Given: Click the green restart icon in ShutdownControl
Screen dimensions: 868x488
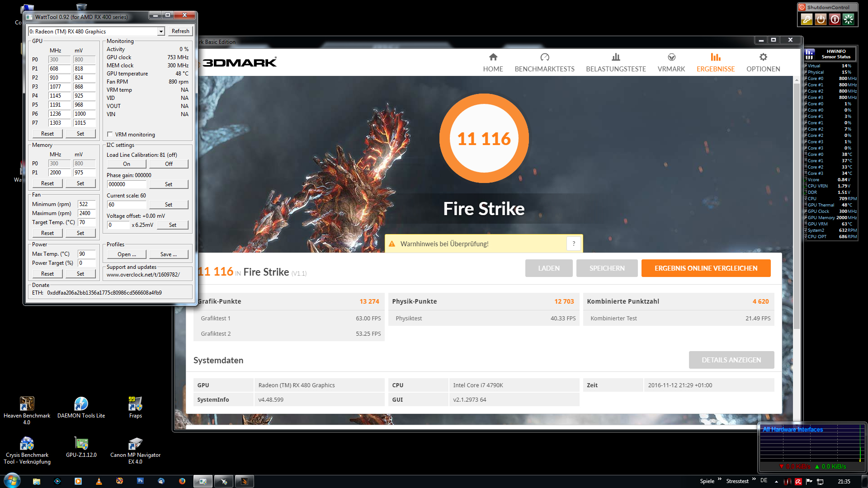Looking at the screenshot, I should pyautogui.click(x=849, y=19).
